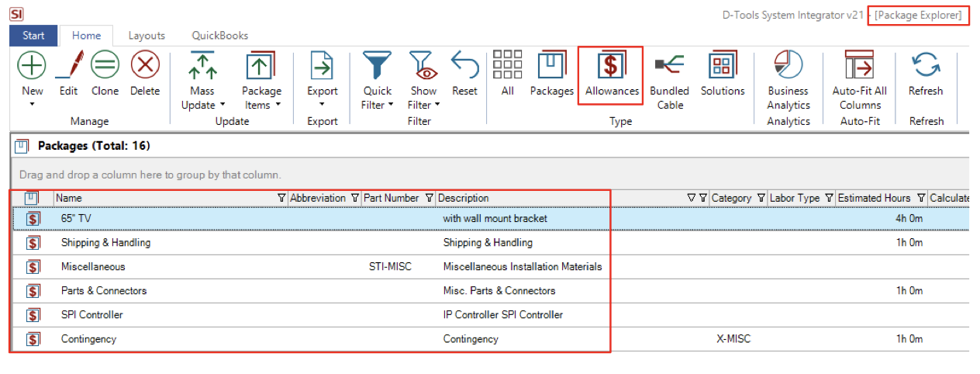
Task: Click the allowance icon for Contingency row
Action: tap(33, 339)
